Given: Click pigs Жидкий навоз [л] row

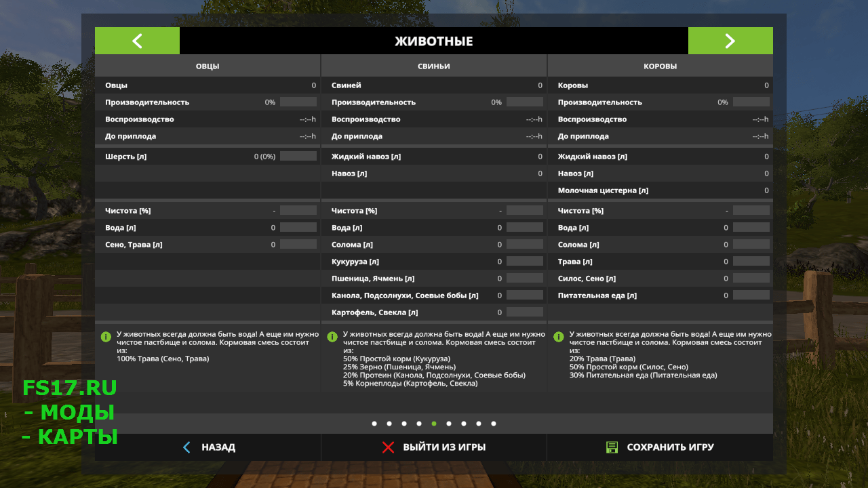Looking at the screenshot, I should [434, 157].
